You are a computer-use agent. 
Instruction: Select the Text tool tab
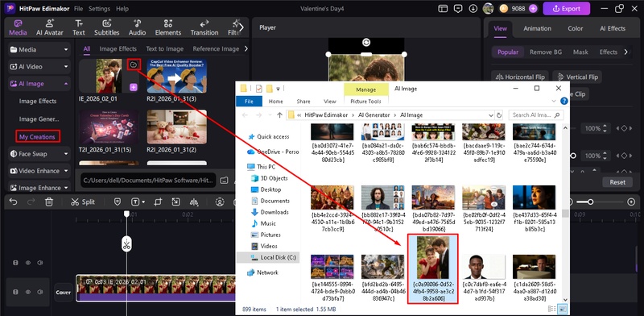click(79, 27)
